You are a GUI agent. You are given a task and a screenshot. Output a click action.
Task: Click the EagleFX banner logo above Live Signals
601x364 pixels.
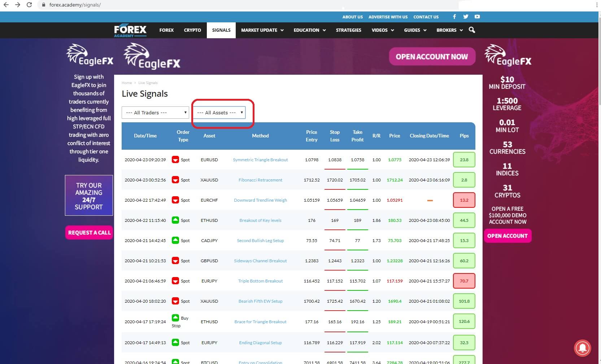152,56
